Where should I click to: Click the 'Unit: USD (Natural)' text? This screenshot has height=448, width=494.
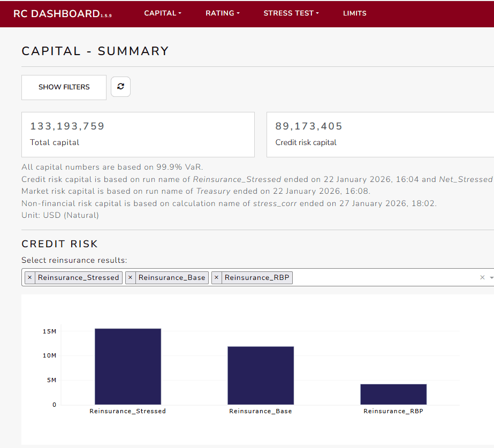(x=60, y=215)
